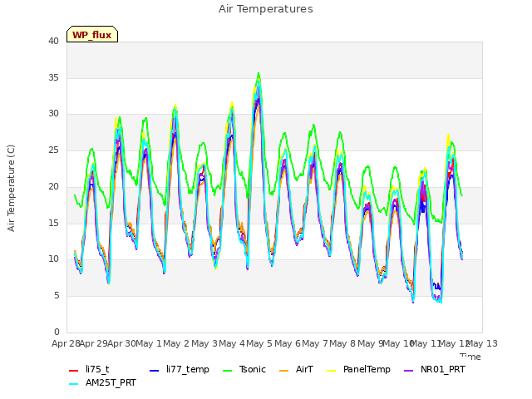Click the Air Temperatures chart title
532x399 pixels.
click(x=266, y=9)
